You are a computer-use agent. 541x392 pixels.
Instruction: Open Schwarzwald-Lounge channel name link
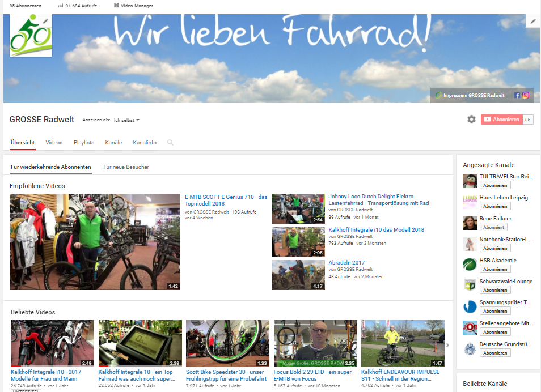pyautogui.click(x=506, y=282)
